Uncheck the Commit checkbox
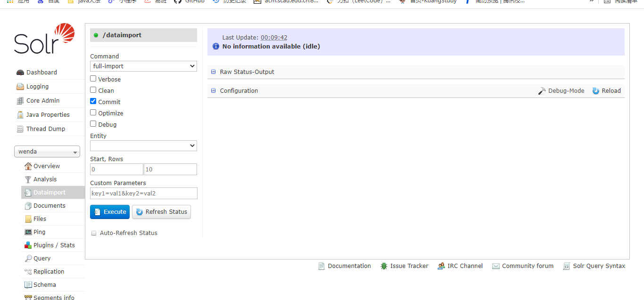Viewport: 644px width, 300px height. point(93,101)
